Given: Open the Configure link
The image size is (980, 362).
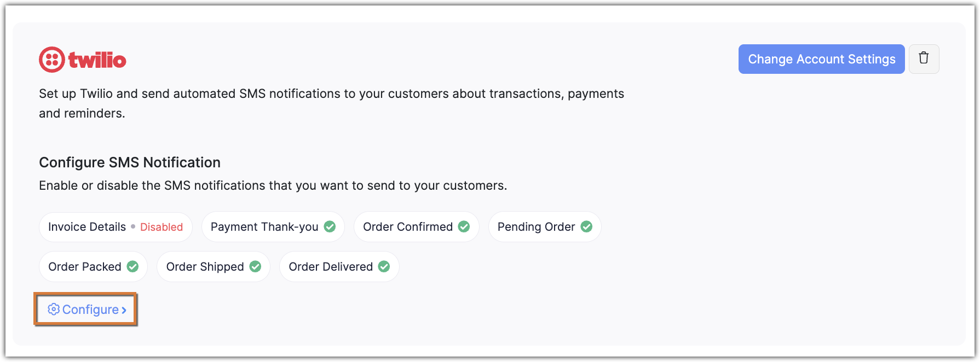Looking at the screenshot, I should (90, 310).
